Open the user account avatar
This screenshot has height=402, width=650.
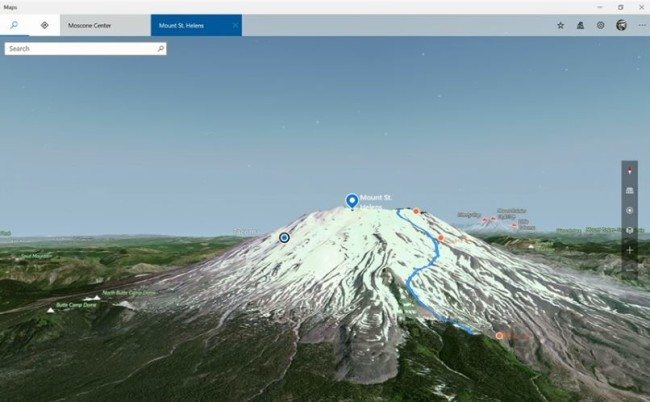pyautogui.click(x=621, y=25)
